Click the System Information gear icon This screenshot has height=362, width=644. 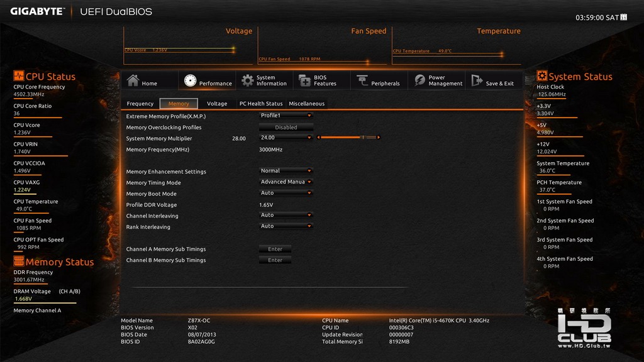(247, 80)
